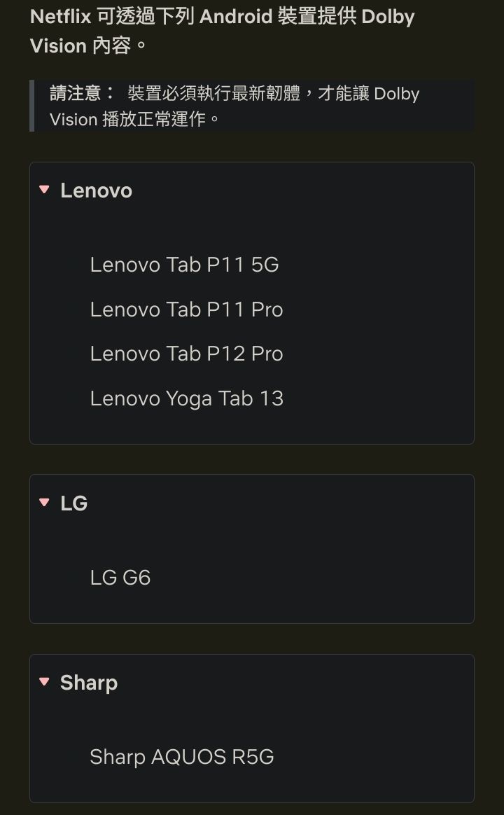Collapse the Lenovo section triangle arrow

tap(45, 190)
